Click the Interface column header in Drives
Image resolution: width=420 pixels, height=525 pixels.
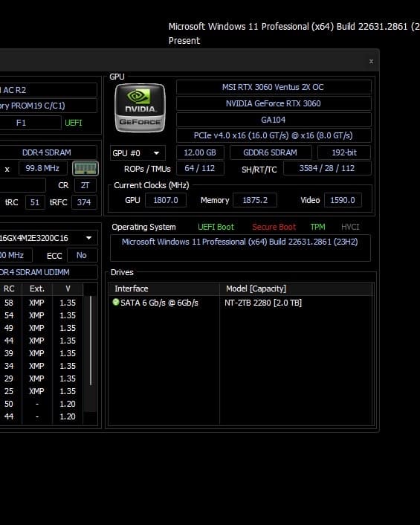pyautogui.click(x=164, y=289)
